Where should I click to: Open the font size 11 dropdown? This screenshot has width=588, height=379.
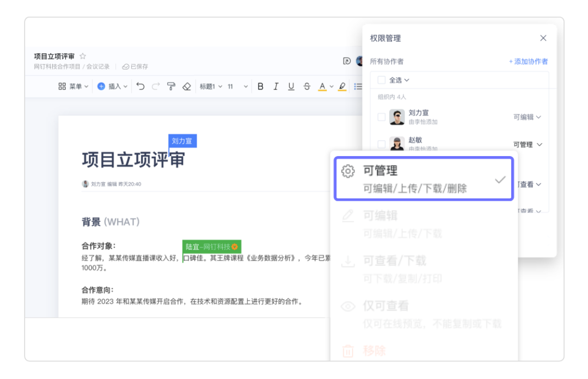[237, 86]
